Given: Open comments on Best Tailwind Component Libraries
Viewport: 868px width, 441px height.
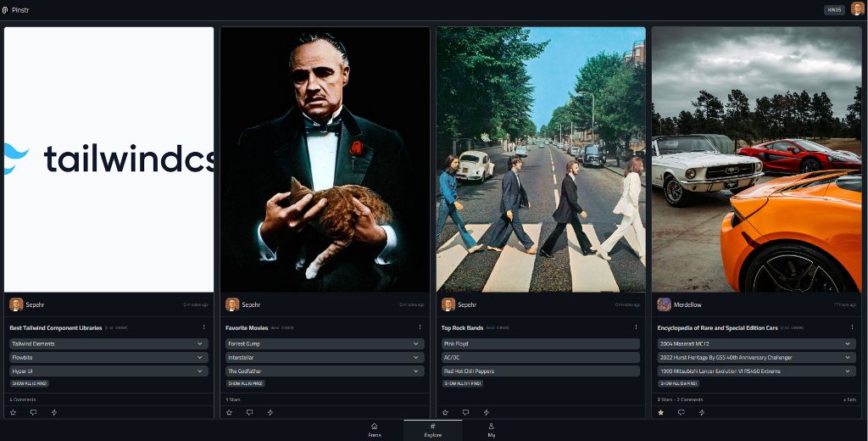Looking at the screenshot, I should 33,412.
